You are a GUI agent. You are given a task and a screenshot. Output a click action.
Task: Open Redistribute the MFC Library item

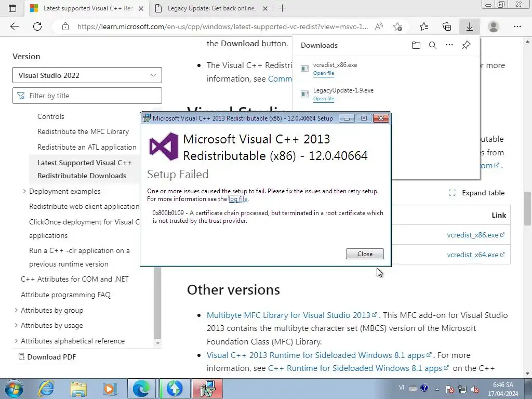(x=83, y=131)
